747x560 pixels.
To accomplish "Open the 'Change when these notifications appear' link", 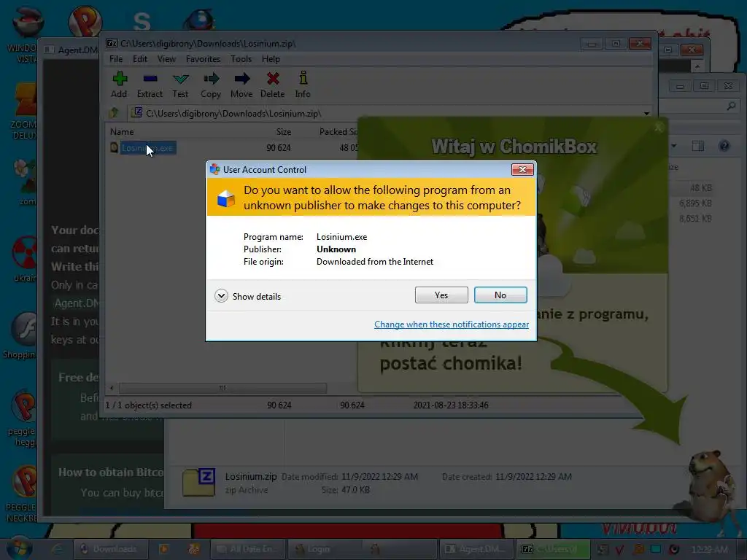I will tap(451, 324).
